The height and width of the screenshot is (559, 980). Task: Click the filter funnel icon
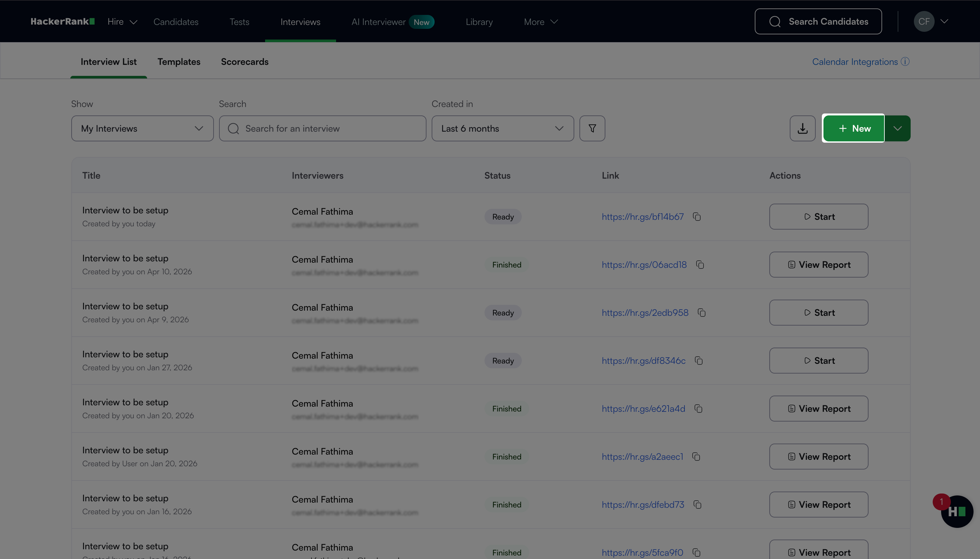tap(592, 128)
